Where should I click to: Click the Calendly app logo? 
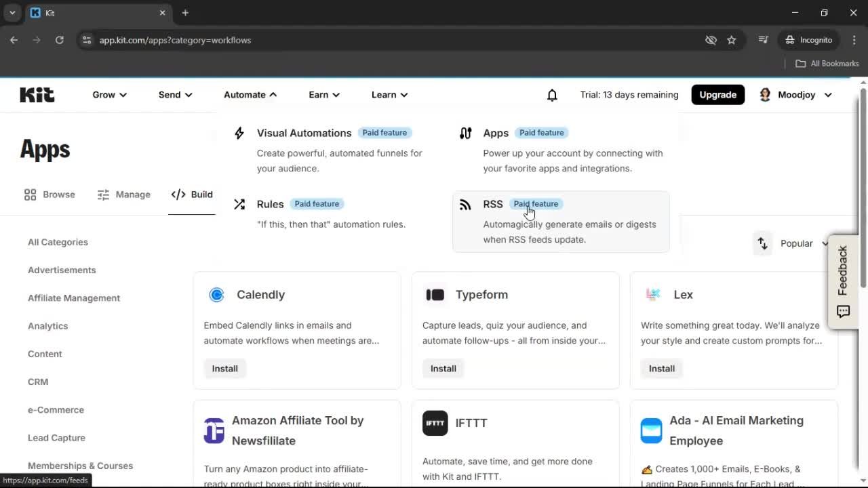pos(216,294)
